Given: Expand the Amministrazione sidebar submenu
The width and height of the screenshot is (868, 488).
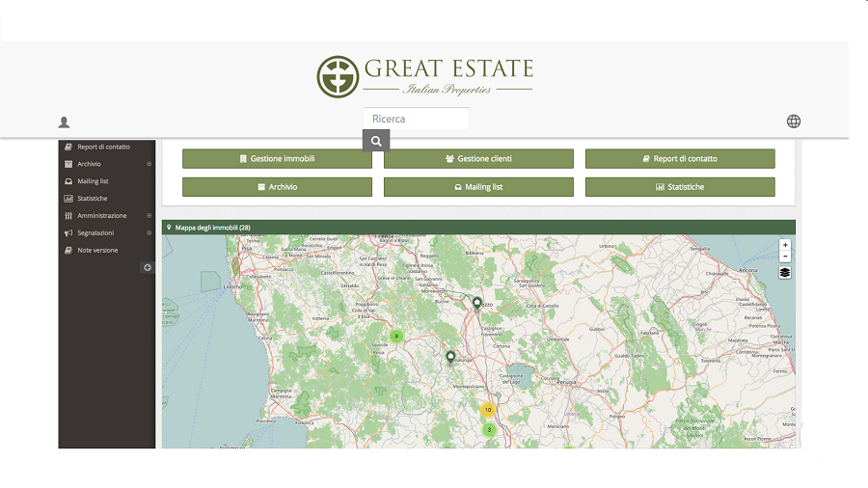Looking at the screenshot, I should (x=149, y=215).
